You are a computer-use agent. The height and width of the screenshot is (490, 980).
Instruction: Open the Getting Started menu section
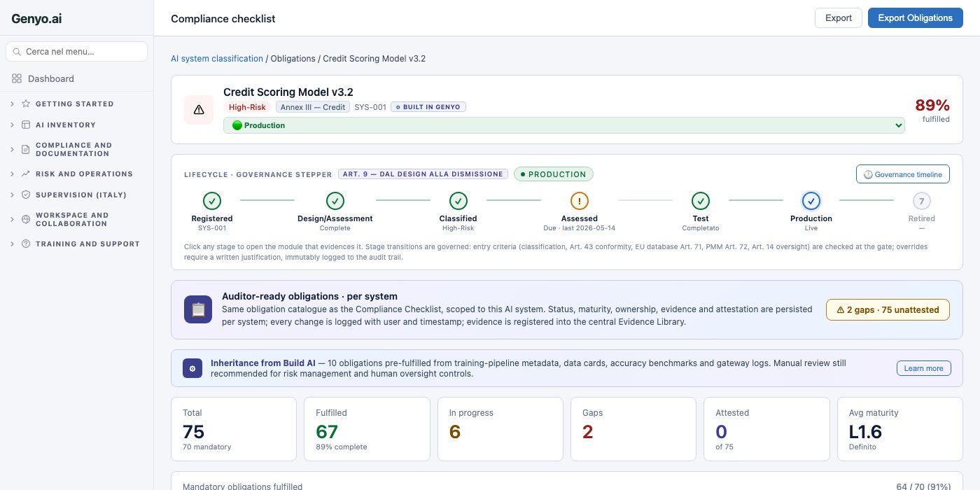click(77, 104)
